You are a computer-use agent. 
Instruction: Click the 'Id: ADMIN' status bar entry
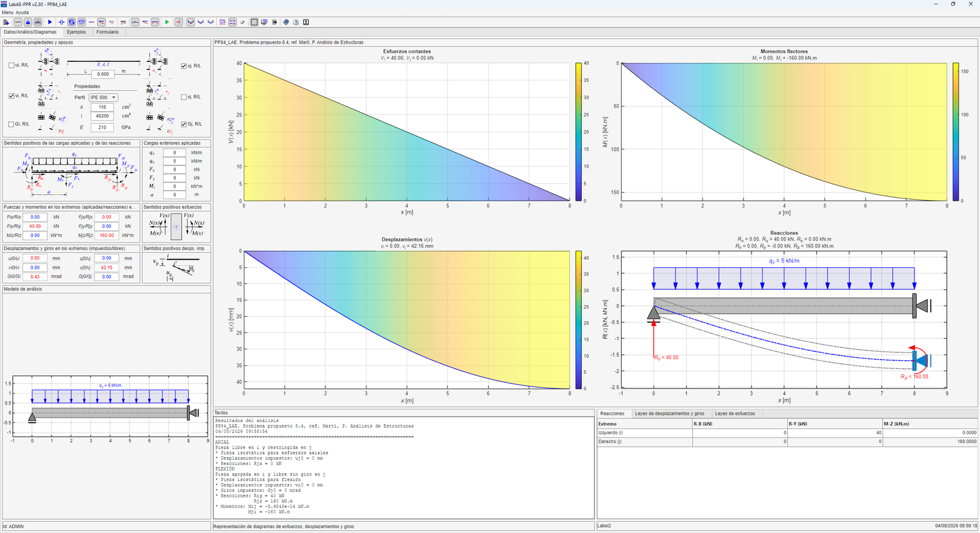13,526
